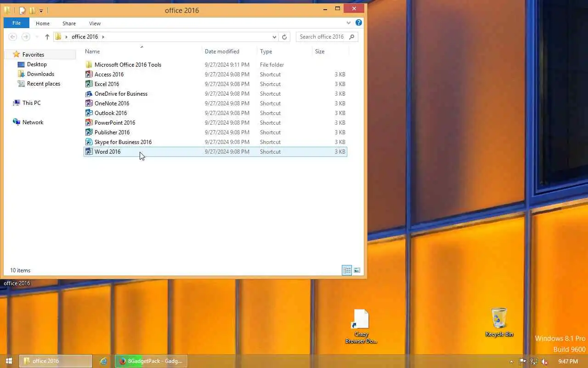Click the refresh icon in address bar

point(284,37)
